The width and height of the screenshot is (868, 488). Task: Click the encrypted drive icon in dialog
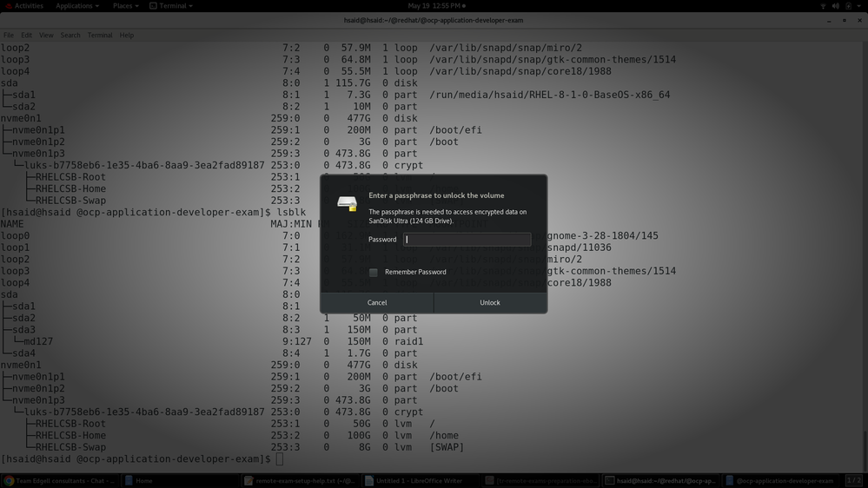pos(347,203)
